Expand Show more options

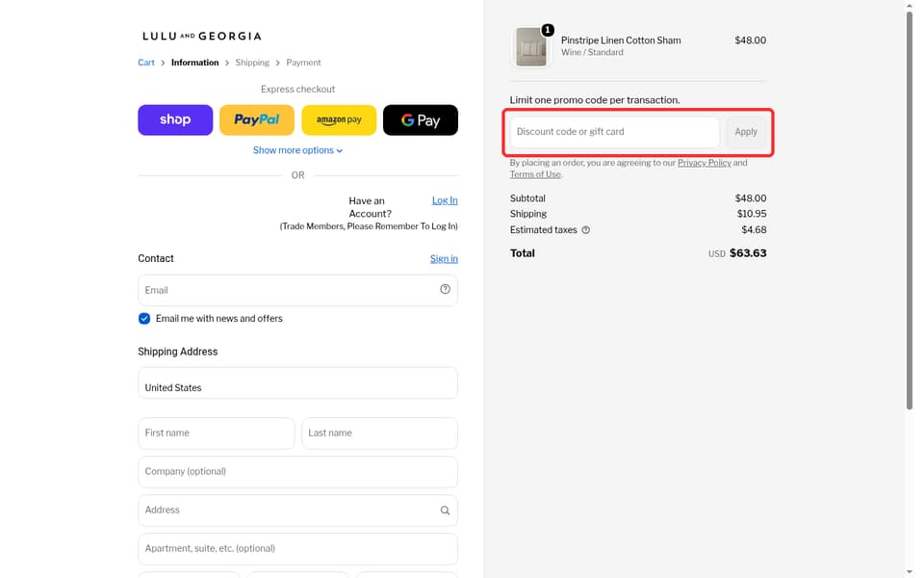point(297,150)
